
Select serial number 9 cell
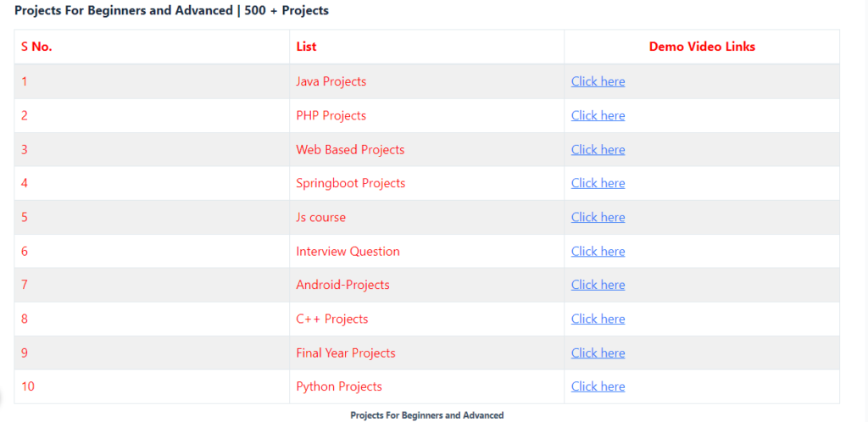(152, 353)
